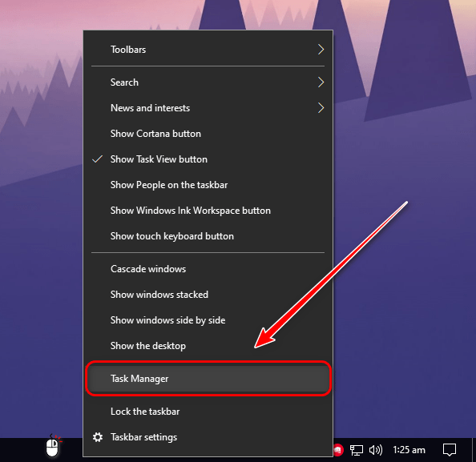Open Task Manager from the menu
This screenshot has height=462, width=476.
click(x=208, y=379)
